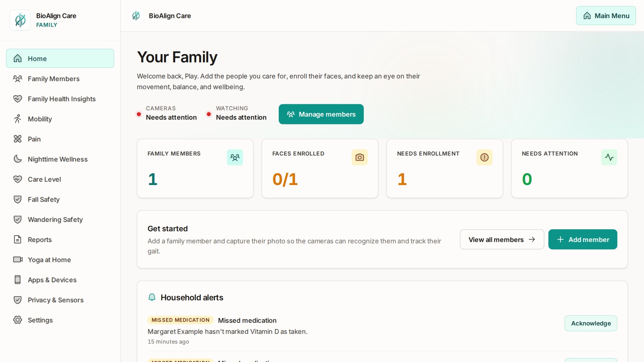Open the Pain section
Screen dimensions: 644x362
(x=60, y=139)
